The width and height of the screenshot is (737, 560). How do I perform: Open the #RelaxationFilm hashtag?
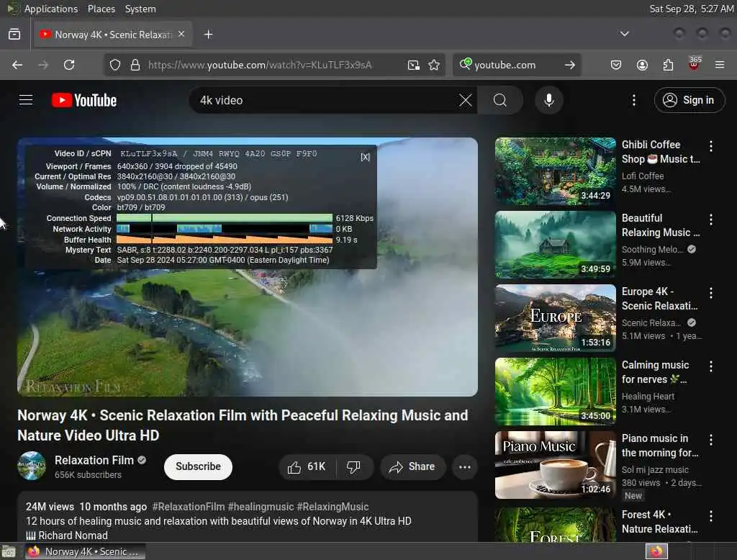click(189, 507)
